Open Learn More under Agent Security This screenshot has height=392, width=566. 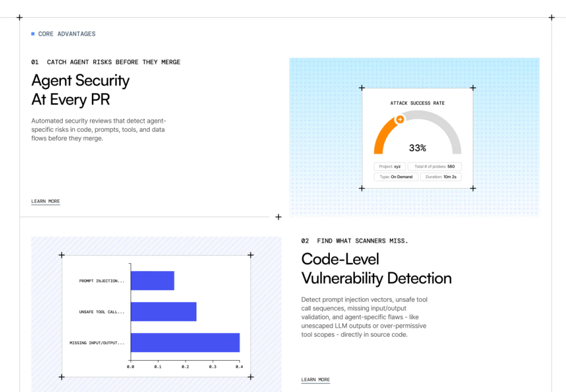[45, 201]
